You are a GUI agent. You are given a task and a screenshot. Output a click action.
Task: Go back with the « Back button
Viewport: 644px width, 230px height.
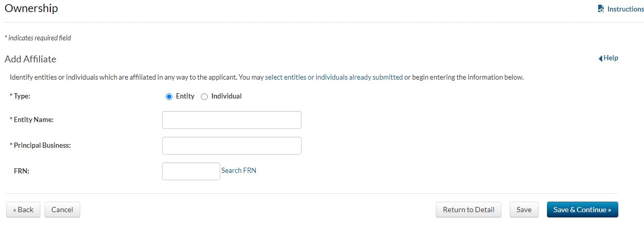click(x=23, y=210)
